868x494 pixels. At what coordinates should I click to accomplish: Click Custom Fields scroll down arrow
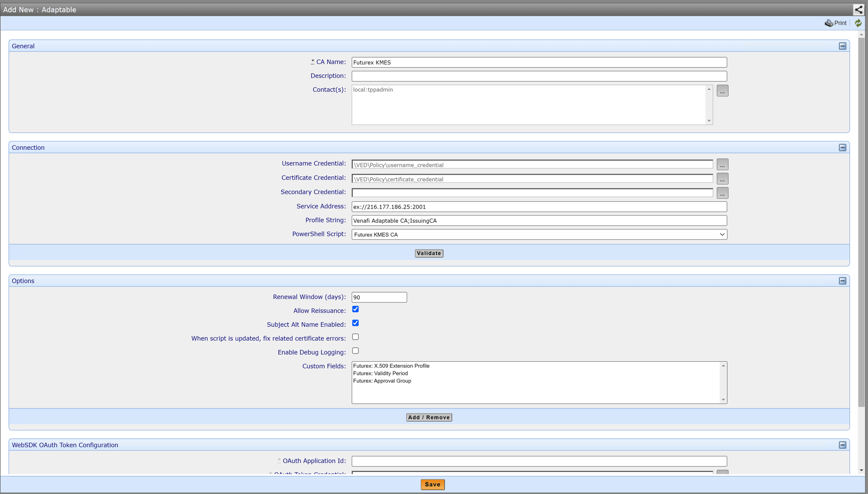click(723, 400)
